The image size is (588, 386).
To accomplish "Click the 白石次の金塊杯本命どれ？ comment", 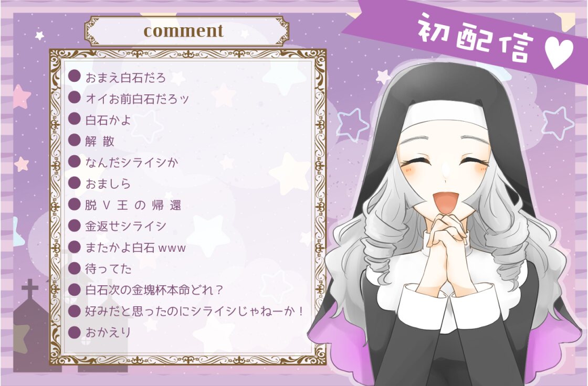I will tap(154, 290).
